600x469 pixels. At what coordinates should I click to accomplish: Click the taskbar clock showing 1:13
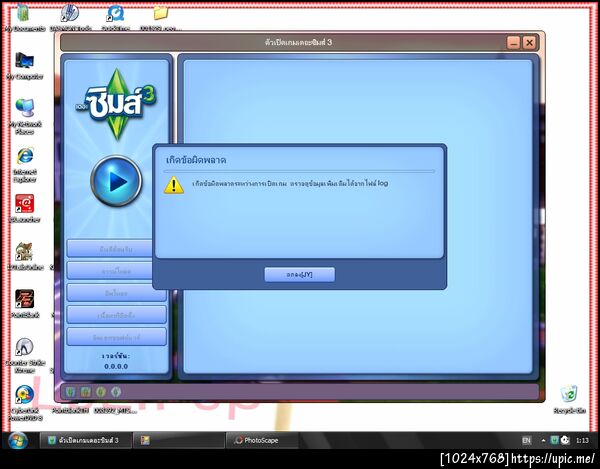[582, 440]
